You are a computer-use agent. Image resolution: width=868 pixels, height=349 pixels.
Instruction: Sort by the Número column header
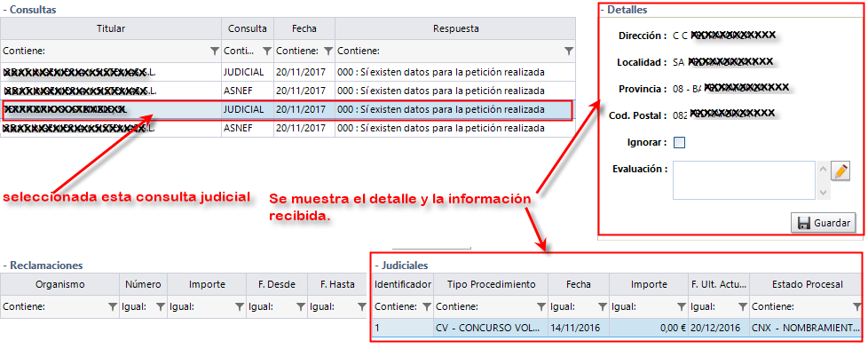pos(143,284)
